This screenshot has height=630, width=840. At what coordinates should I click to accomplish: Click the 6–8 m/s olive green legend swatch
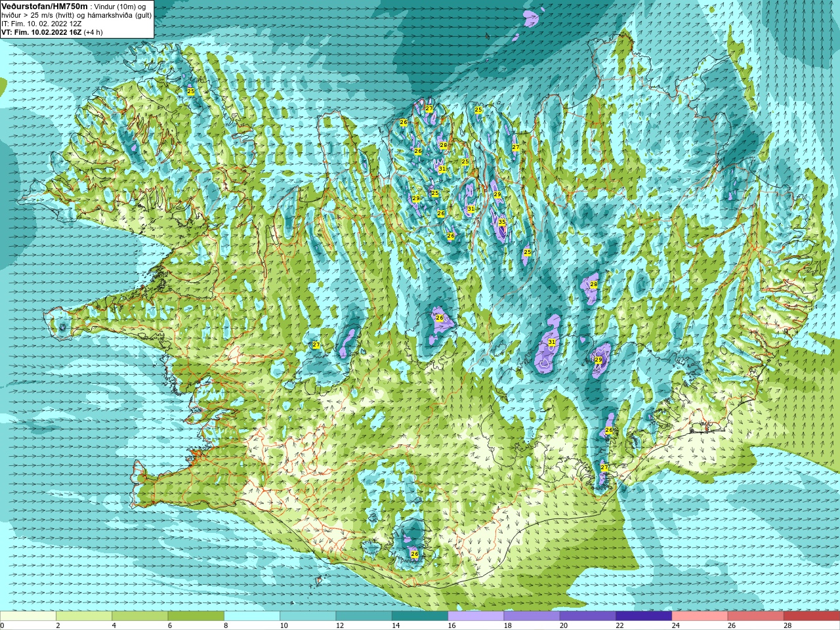tap(196, 616)
